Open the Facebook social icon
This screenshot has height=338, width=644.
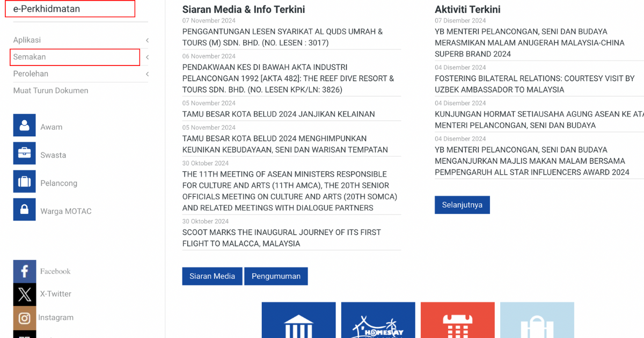click(x=24, y=271)
